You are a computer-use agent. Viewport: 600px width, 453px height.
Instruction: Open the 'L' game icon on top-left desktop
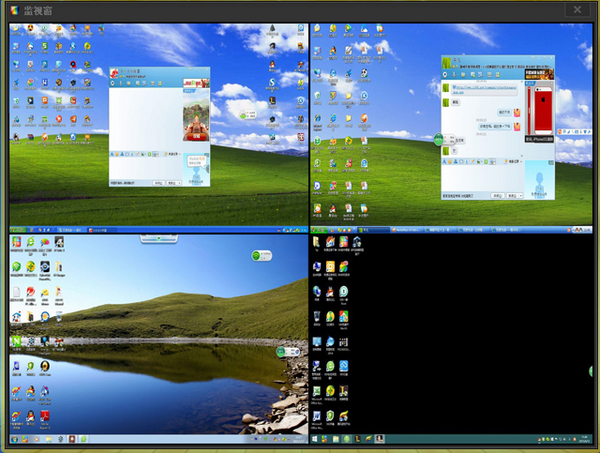pos(272,101)
